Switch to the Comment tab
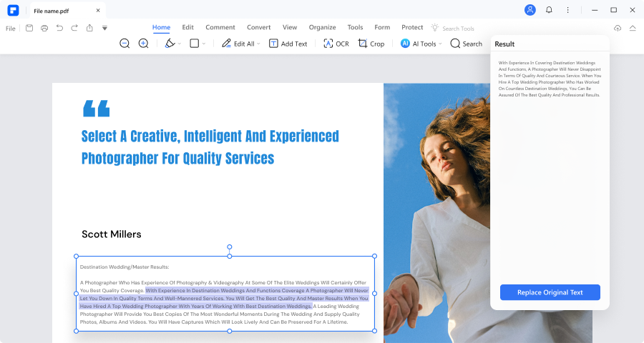The width and height of the screenshot is (644, 343). pos(220,27)
